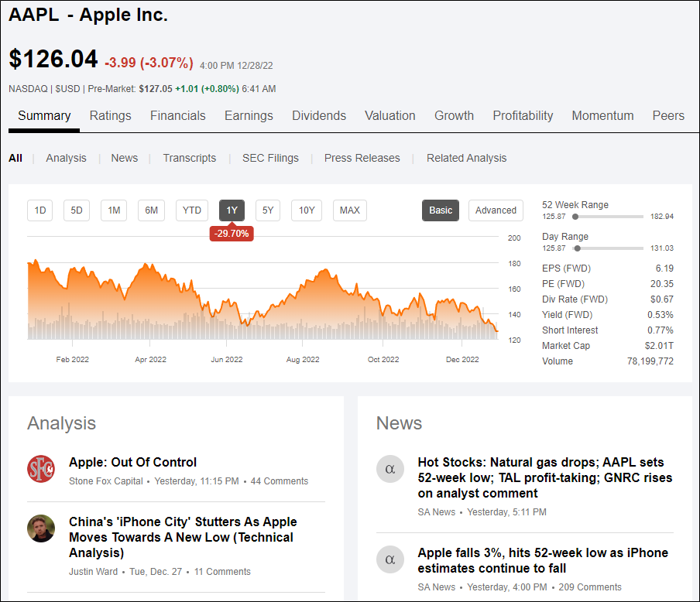Open the Profitability tab

[x=523, y=115]
